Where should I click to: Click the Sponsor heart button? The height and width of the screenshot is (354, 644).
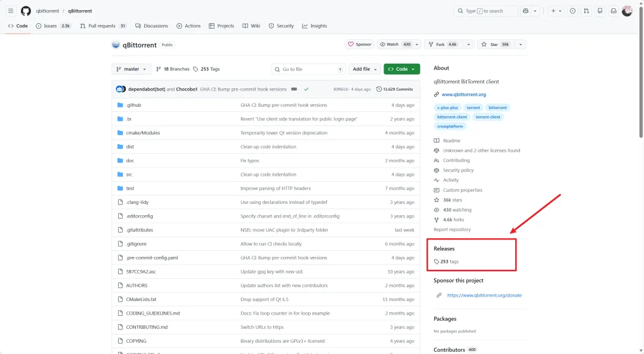(x=360, y=44)
